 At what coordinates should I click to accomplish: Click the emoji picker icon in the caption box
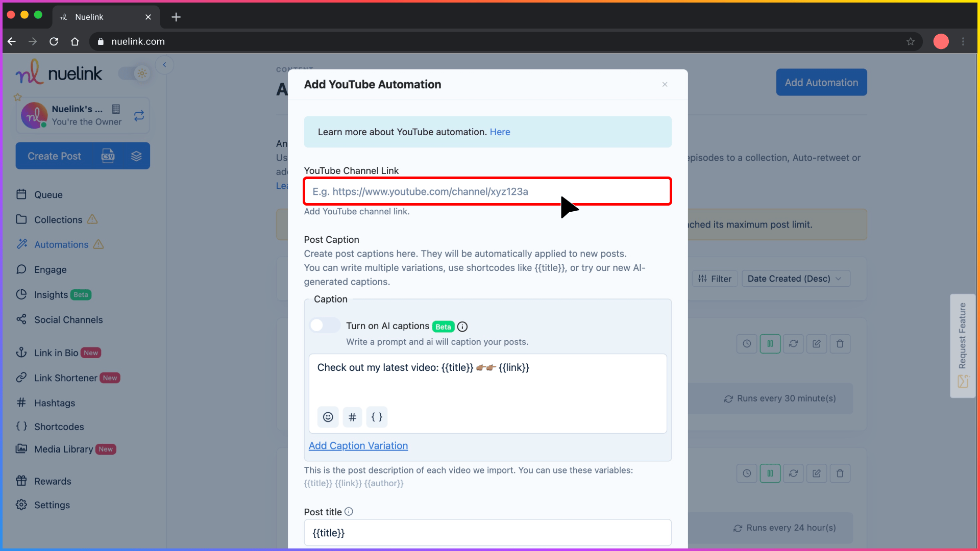pos(328,417)
